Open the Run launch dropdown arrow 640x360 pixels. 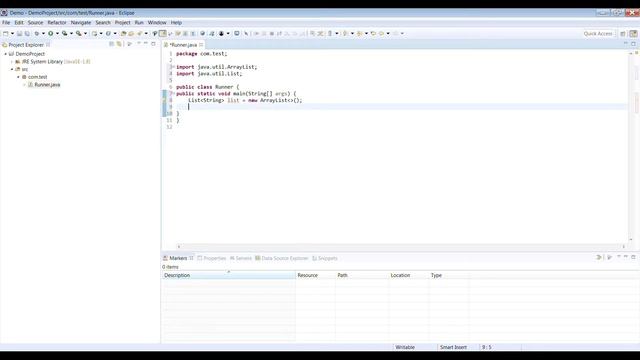click(57, 33)
